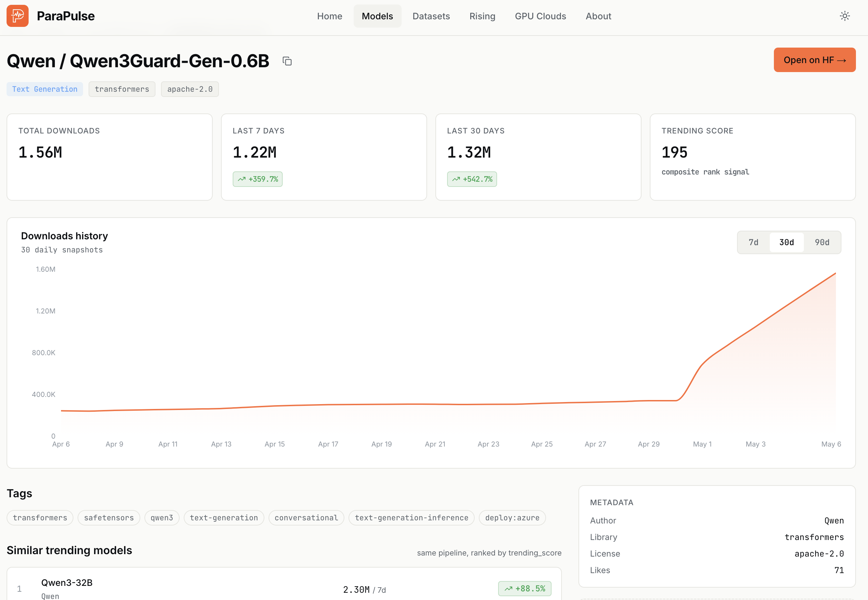Click the 2.30M / 7d value for Qwen3-32B
The height and width of the screenshot is (600, 868).
(x=364, y=590)
